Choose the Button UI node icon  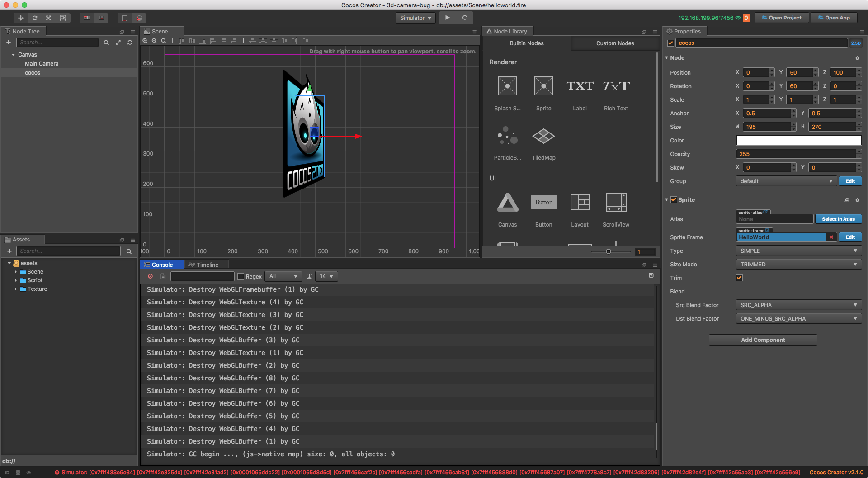(544, 202)
